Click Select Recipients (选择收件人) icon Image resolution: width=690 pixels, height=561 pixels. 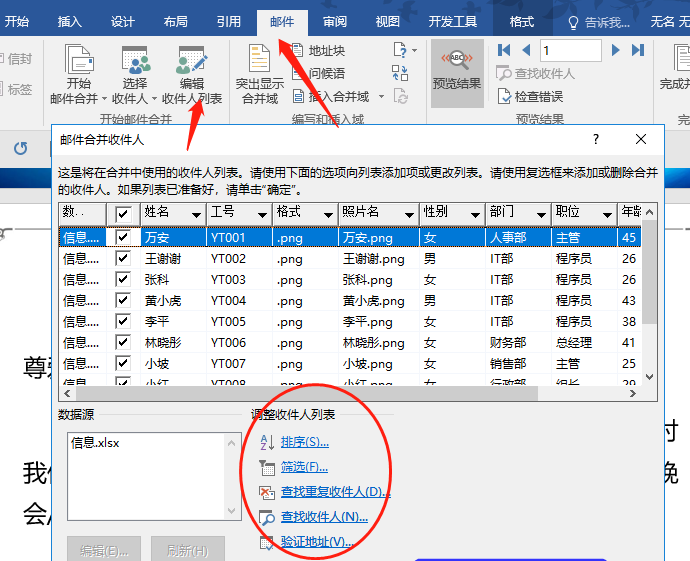pos(136,59)
